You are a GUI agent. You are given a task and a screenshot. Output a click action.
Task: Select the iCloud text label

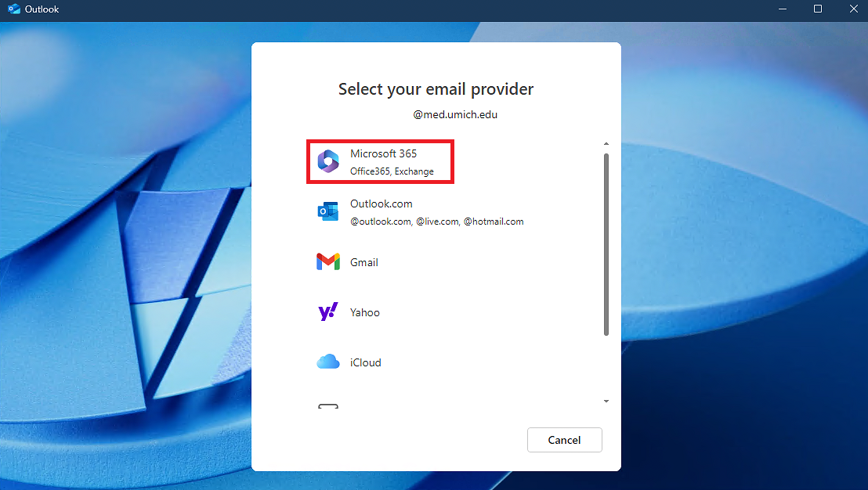(x=366, y=363)
